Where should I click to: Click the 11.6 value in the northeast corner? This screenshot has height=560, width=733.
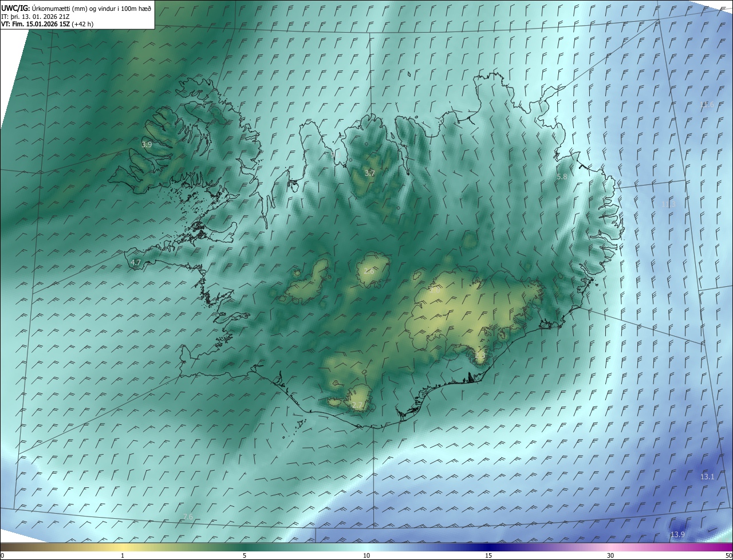pyautogui.click(x=708, y=104)
